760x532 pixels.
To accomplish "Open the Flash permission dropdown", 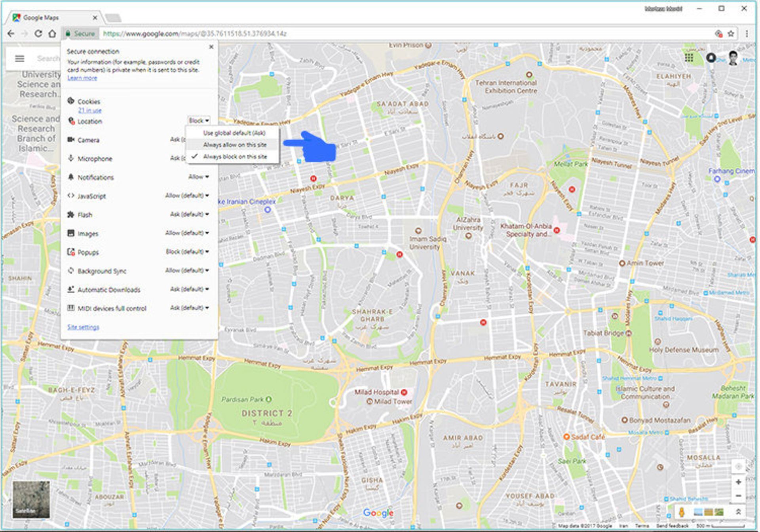I will (189, 214).
